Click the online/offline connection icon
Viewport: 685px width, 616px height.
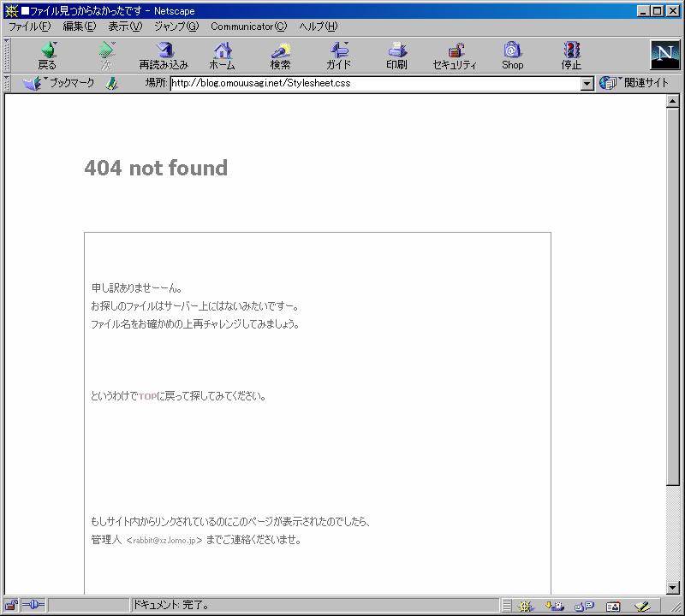(33, 605)
